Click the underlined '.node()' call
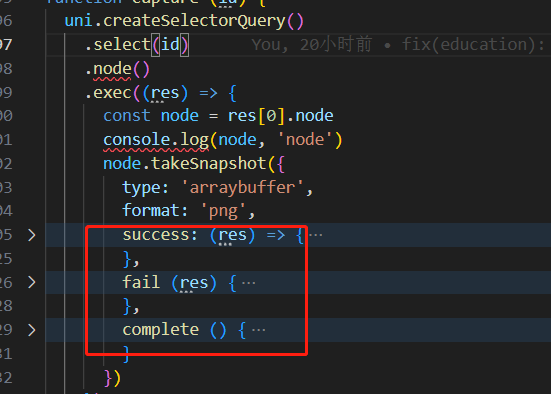The height and width of the screenshot is (394, 551). (117, 69)
